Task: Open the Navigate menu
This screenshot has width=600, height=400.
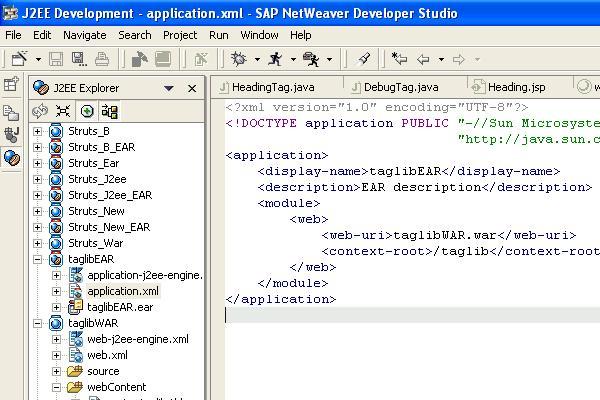Action: click(84, 35)
